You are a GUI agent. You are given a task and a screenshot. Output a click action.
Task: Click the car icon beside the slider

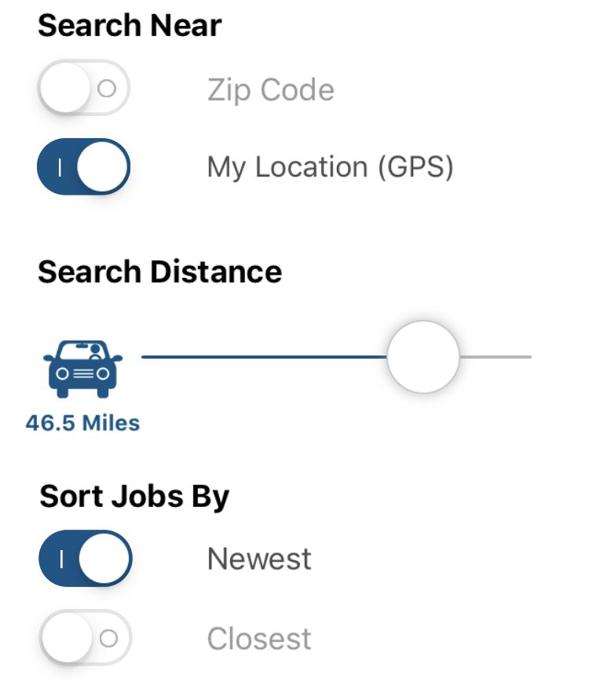(x=82, y=369)
